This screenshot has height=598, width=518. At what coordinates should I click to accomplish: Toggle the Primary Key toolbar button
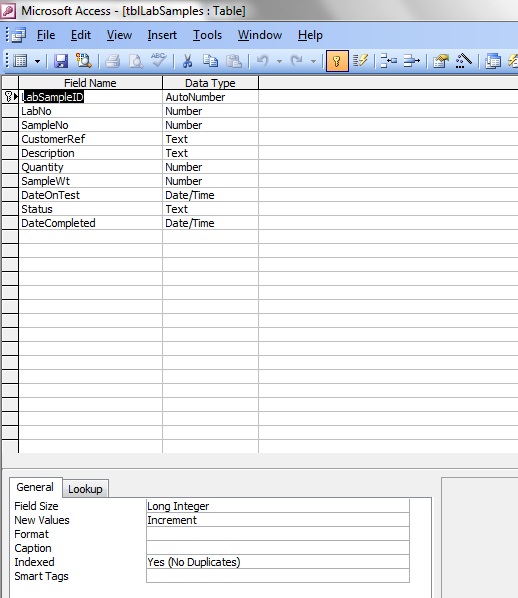click(x=337, y=61)
